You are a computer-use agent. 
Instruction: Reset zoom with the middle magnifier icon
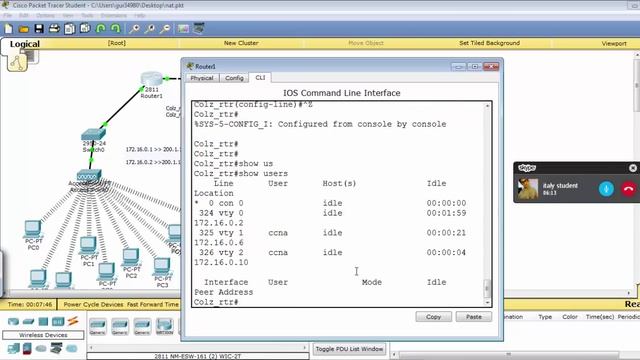click(x=150, y=29)
